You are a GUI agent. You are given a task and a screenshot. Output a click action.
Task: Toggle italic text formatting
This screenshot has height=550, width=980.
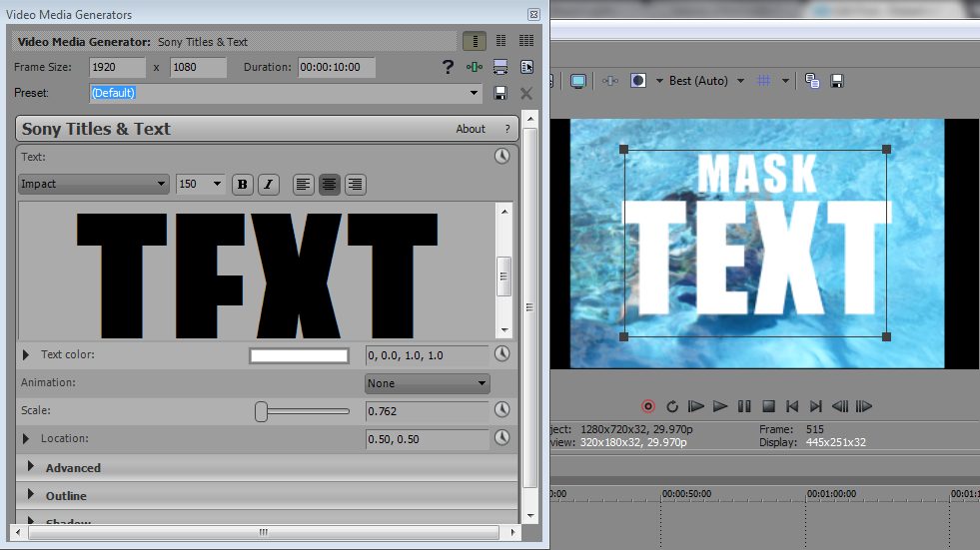(268, 185)
